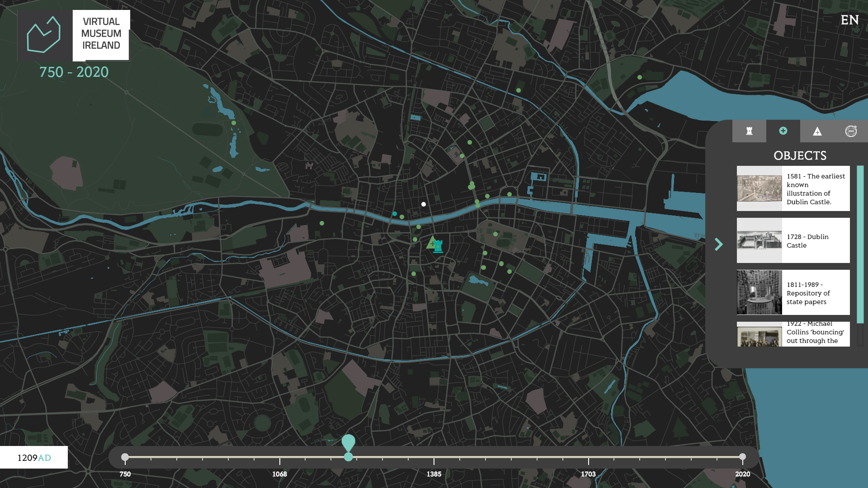The image size is (868, 488).
Task: Click the teal timeline slider handle
Action: coord(348,457)
